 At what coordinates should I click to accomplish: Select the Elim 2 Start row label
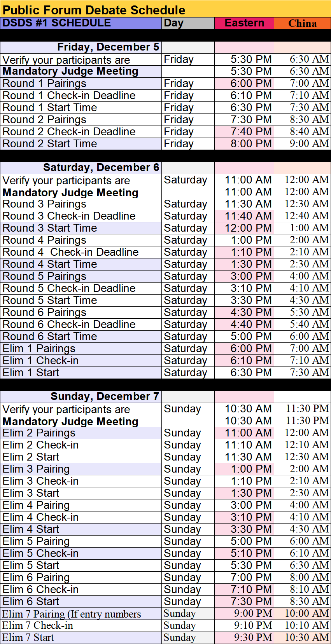pyautogui.click(x=31, y=457)
